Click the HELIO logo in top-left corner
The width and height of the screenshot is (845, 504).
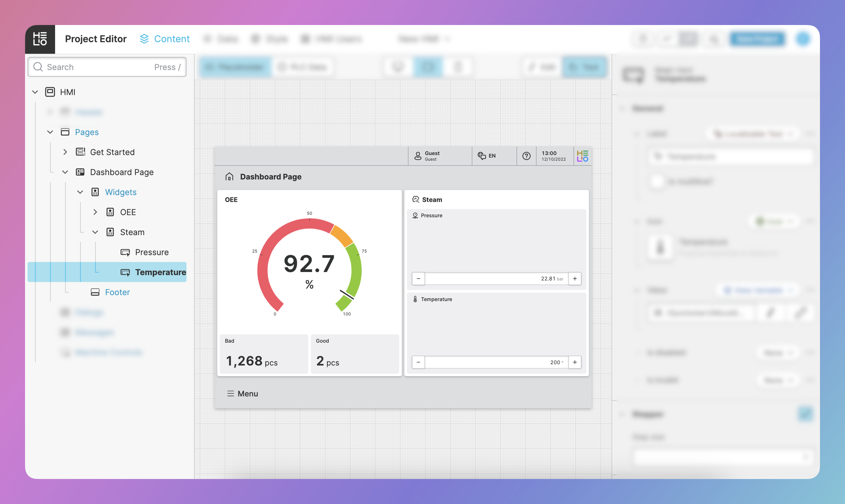click(x=40, y=39)
